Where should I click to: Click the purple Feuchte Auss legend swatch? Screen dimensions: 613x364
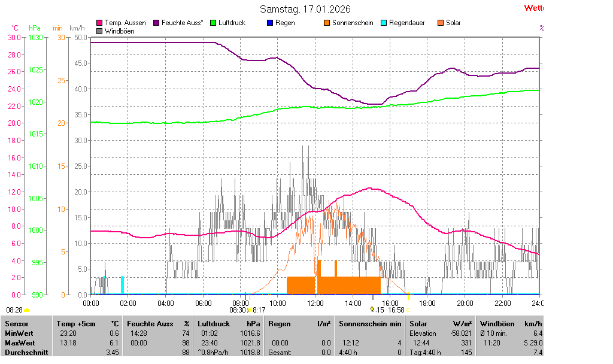click(157, 23)
